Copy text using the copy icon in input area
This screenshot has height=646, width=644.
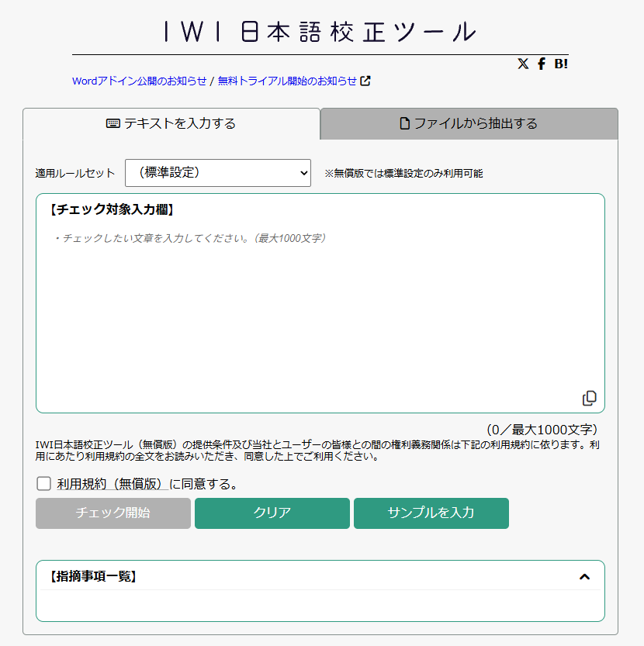pyautogui.click(x=589, y=398)
